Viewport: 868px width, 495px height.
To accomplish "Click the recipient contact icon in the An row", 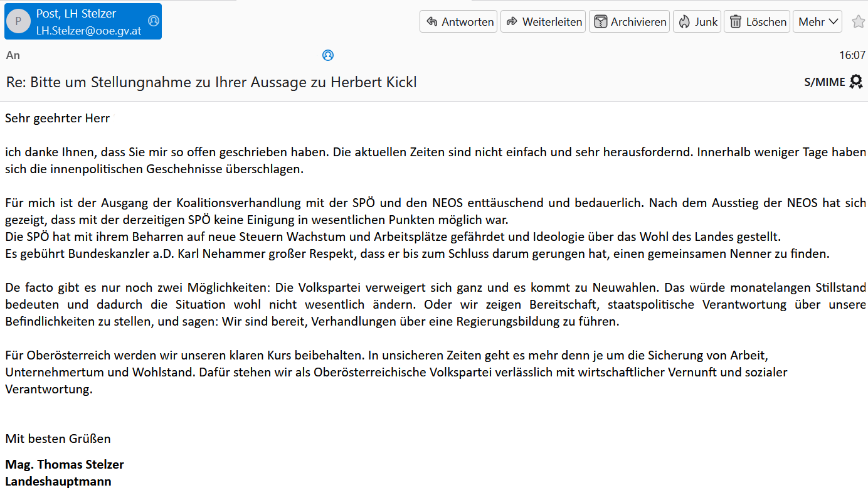I will [x=328, y=55].
